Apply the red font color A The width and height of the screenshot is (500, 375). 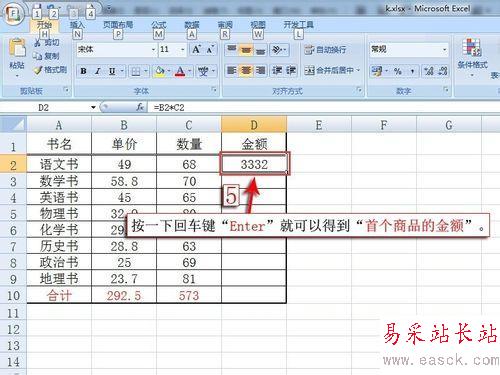click(x=180, y=71)
